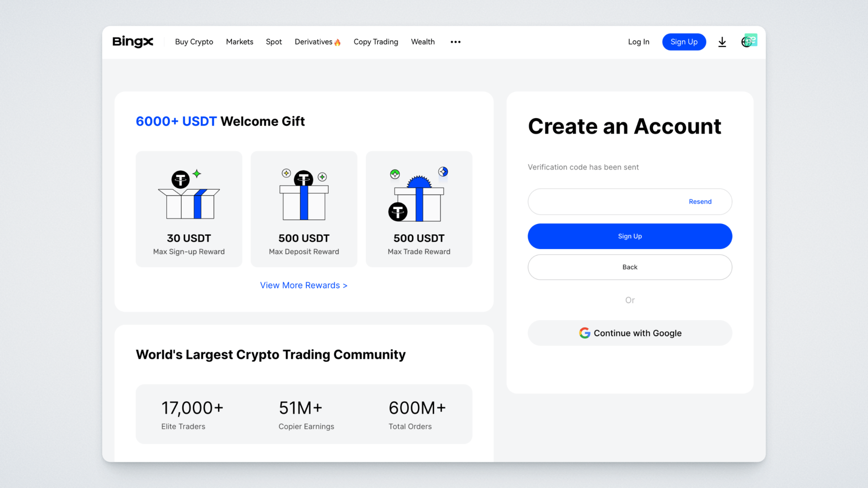Expand the Wealth menu
The image size is (868, 488).
(423, 42)
